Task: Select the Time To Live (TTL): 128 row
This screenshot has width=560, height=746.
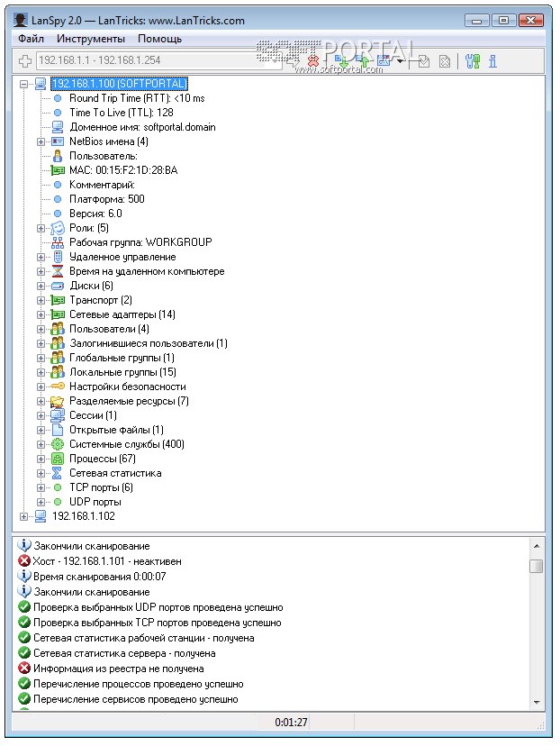Action: 122,113
